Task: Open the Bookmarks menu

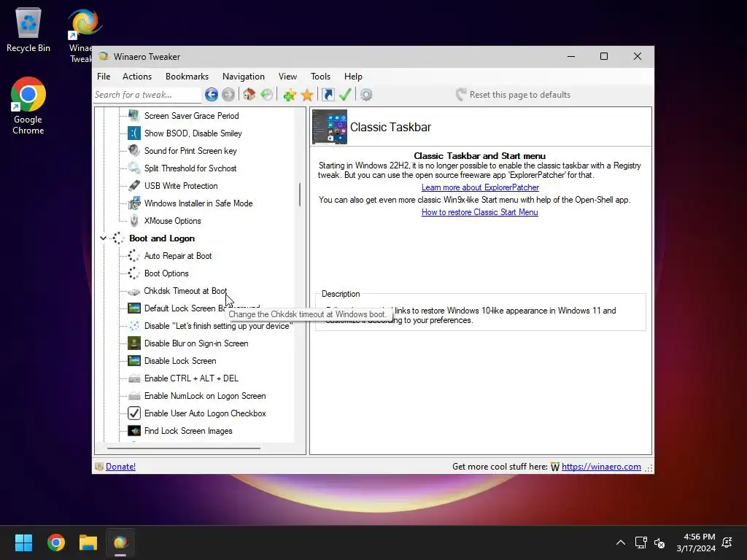Action: pyautogui.click(x=187, y=76)
